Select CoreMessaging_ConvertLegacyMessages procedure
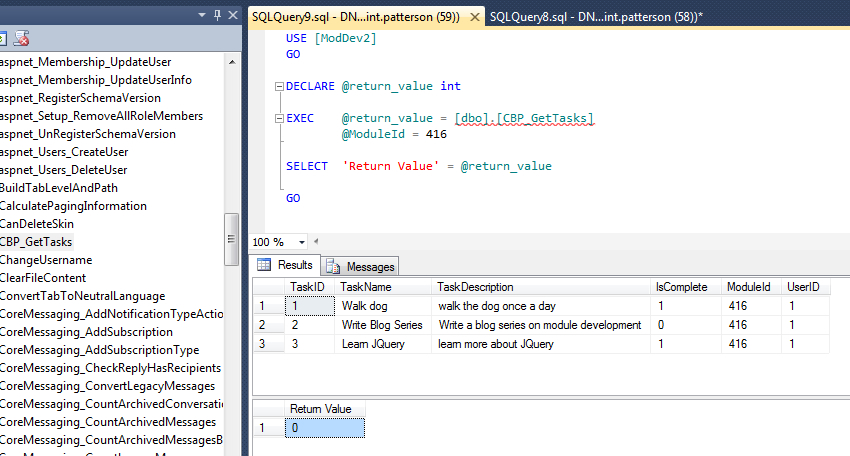The image size is (850, 456). 107,386
